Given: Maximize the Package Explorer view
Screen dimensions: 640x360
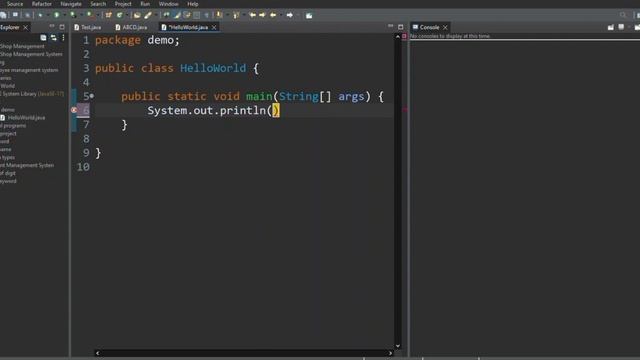Looking at the screenshot, I should (62, 27).
